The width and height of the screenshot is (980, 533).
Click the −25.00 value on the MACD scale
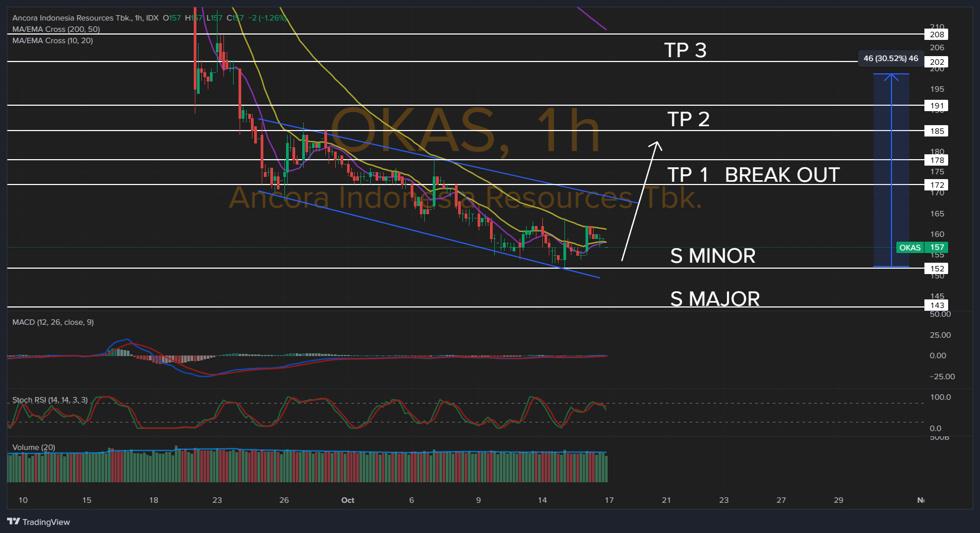(x=942, y=377)
